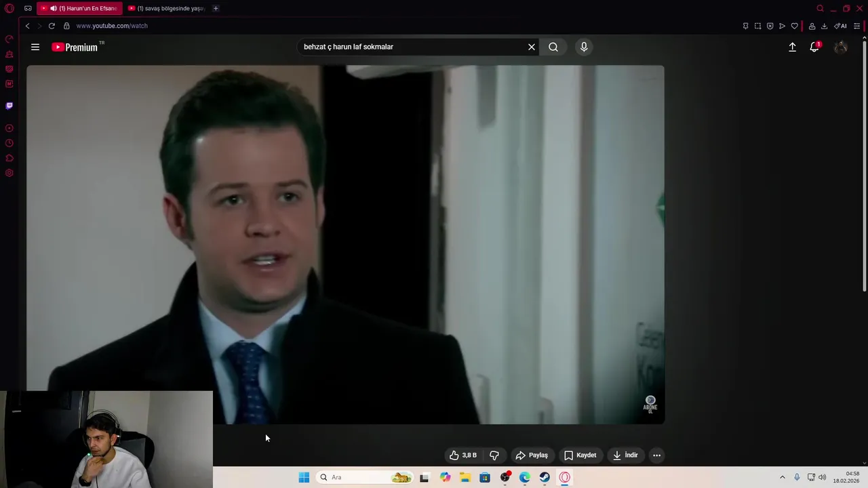The height and width of the screenshot is (488, 868).
Task: Switch to "Harun'un En Efsane" tab
Action: tap(79, 8)
